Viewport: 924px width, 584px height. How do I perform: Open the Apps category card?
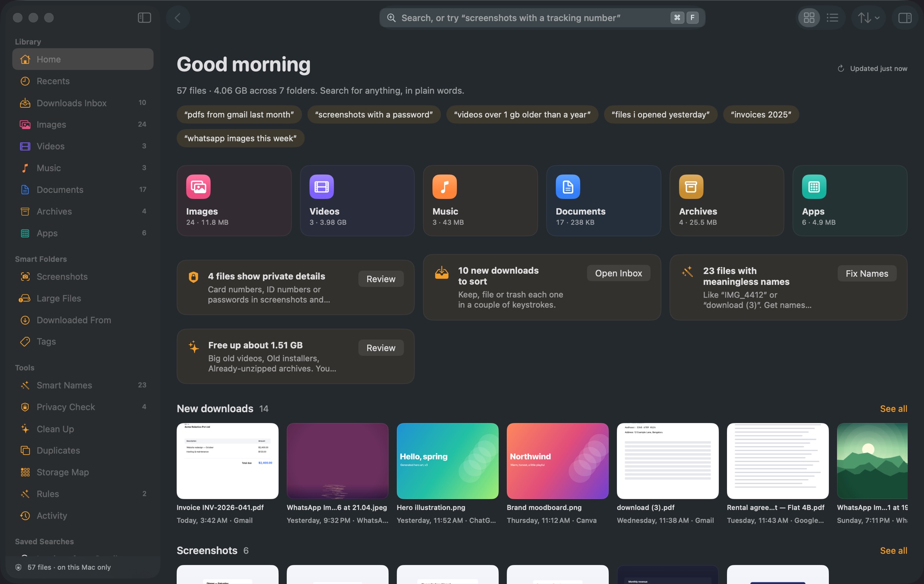pos(850,201)
